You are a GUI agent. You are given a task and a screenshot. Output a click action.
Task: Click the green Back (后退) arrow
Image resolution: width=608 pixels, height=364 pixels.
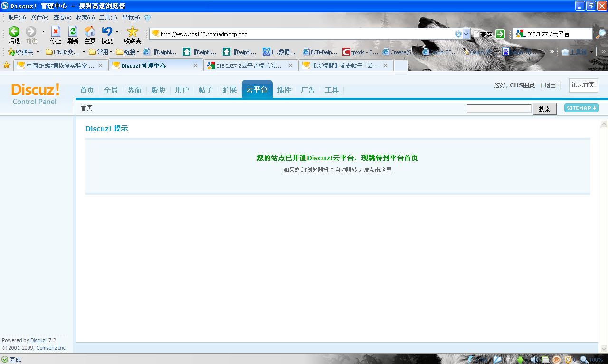(14, 32)
